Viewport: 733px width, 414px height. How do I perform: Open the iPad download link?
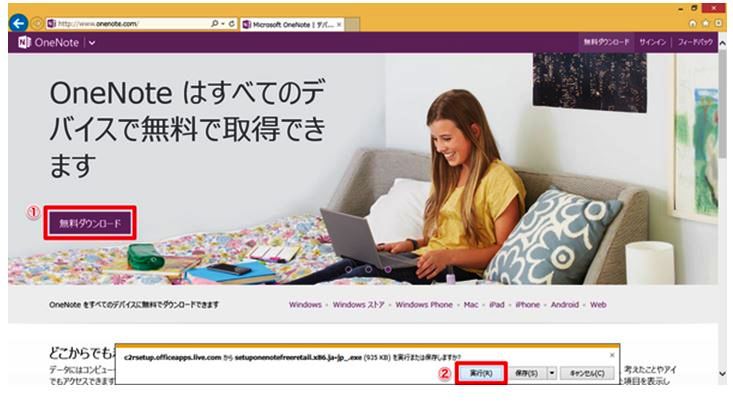coord(496,305)
